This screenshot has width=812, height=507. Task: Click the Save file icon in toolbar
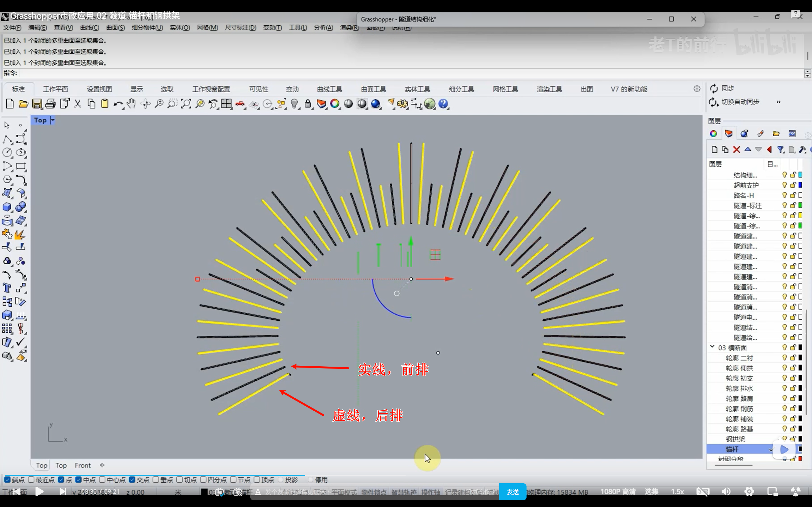click(37, 104)
